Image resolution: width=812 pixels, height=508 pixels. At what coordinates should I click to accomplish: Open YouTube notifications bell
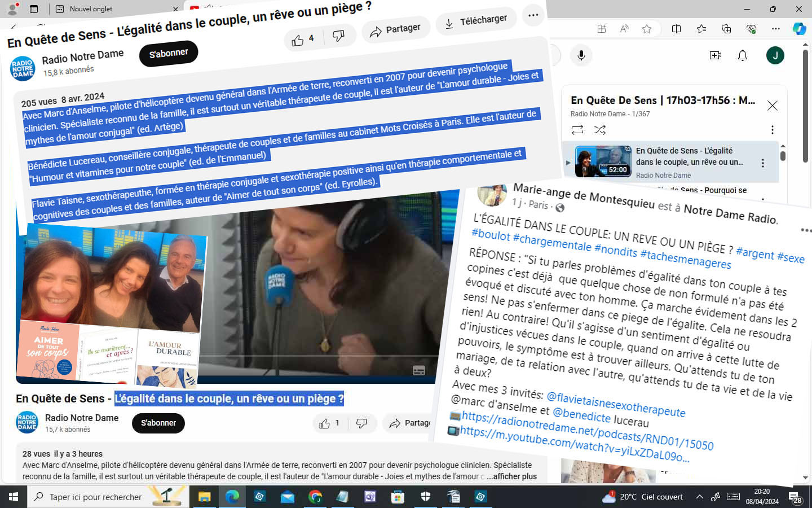743,55
